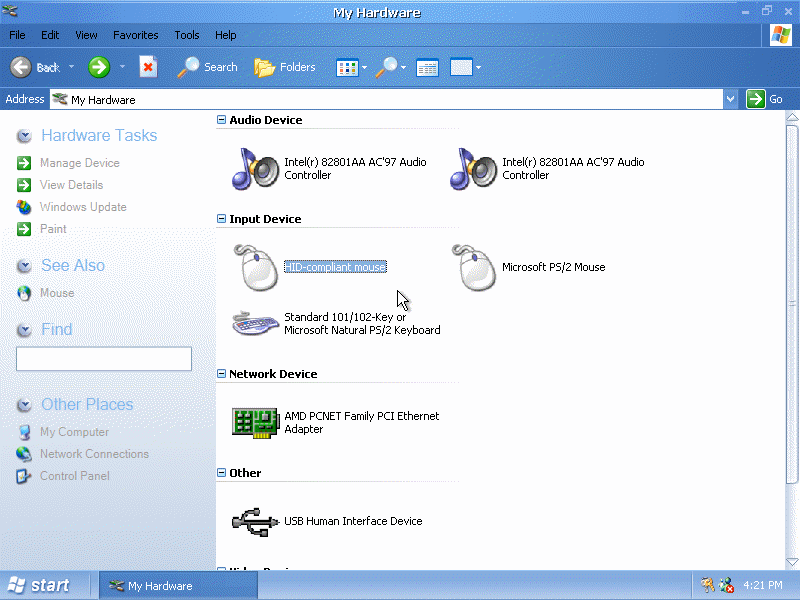Click the Paint task arrow icon
Viewport: 800px width, 600px height.
(x=23, y=229)
